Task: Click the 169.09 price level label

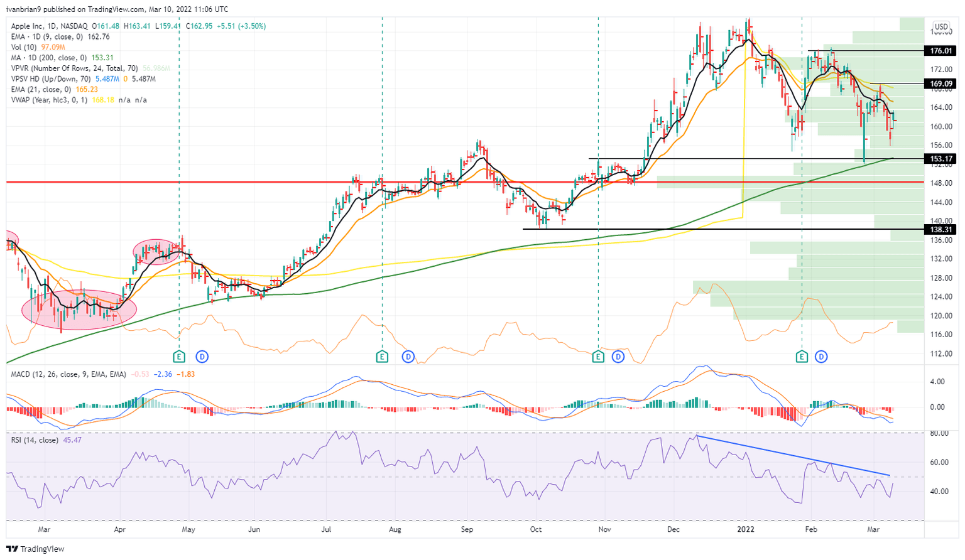Action: point(942,83)
